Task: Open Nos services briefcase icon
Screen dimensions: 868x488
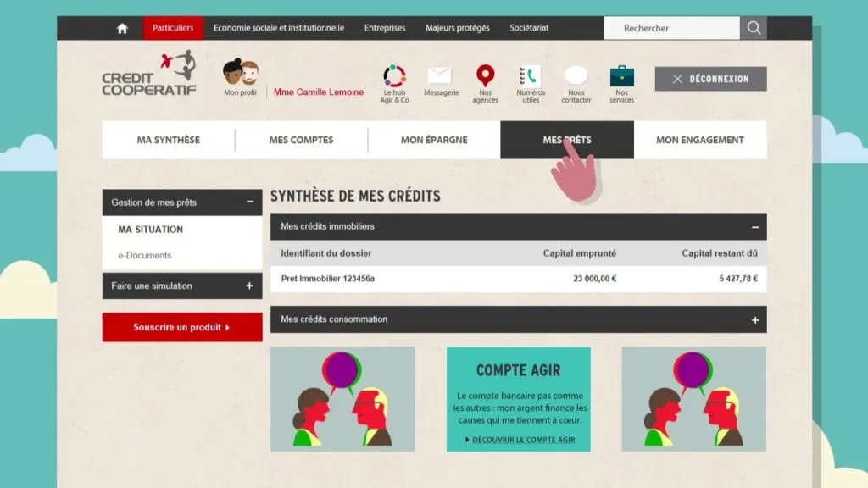Action: click(621, 76)
